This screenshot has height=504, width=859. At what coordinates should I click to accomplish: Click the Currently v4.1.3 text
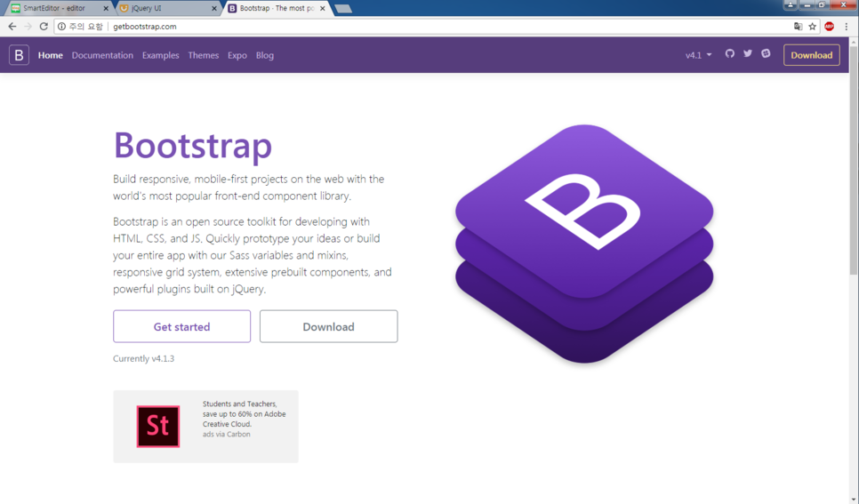tap(143, 358)
